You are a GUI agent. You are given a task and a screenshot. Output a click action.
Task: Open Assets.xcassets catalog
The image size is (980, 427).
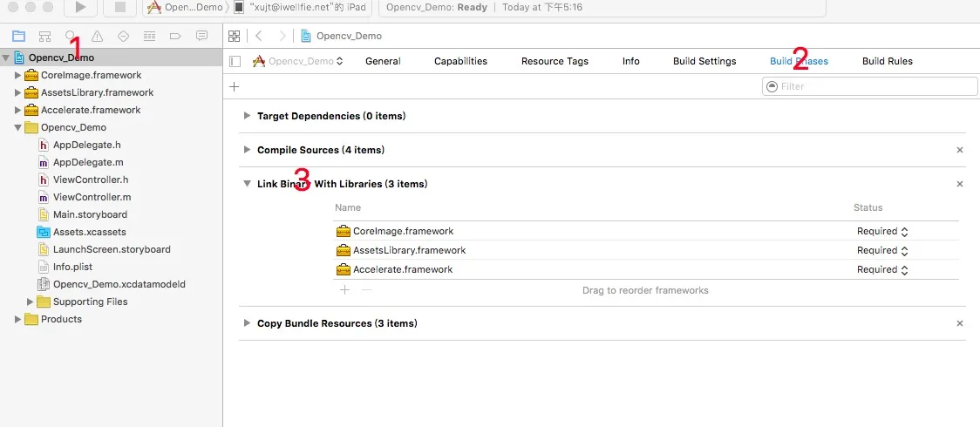point(90,232)
